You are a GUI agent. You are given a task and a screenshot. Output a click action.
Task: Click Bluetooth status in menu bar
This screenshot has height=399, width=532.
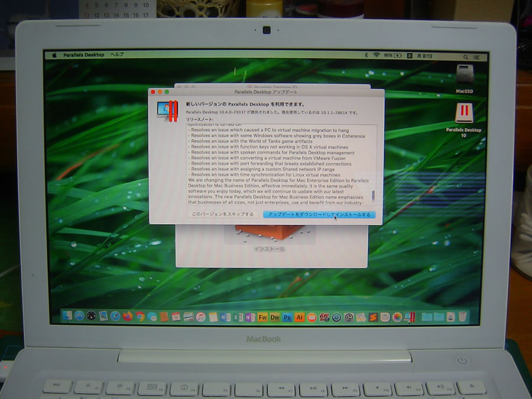366,55
